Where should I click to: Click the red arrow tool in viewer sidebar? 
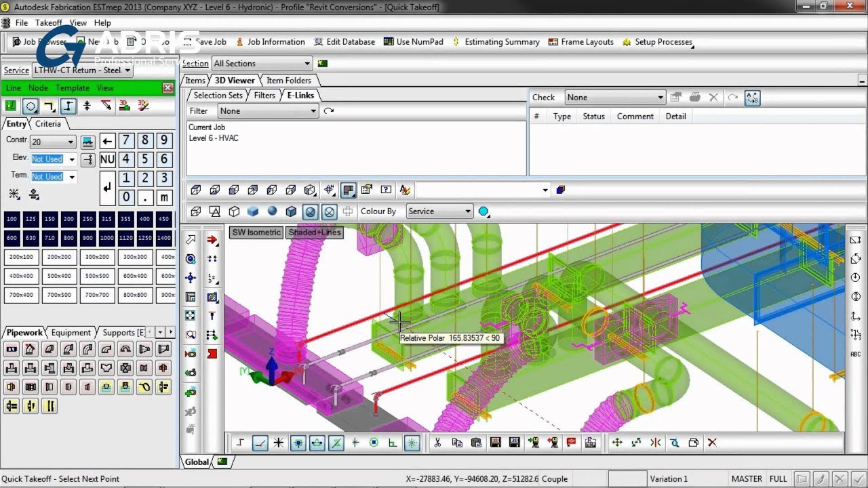pyautogui.click(x=212, y=240)
